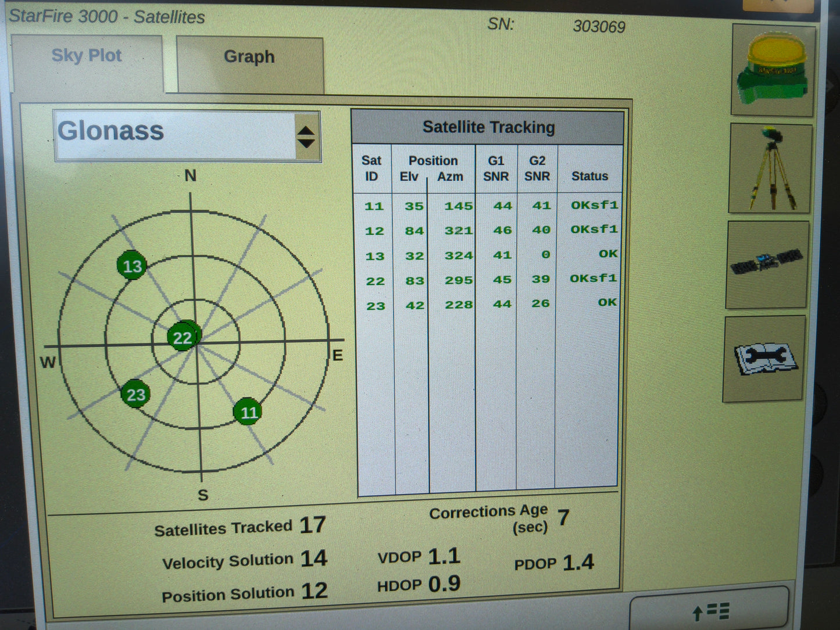
Task: Click the Status column header
Action: tap(589, 176)
